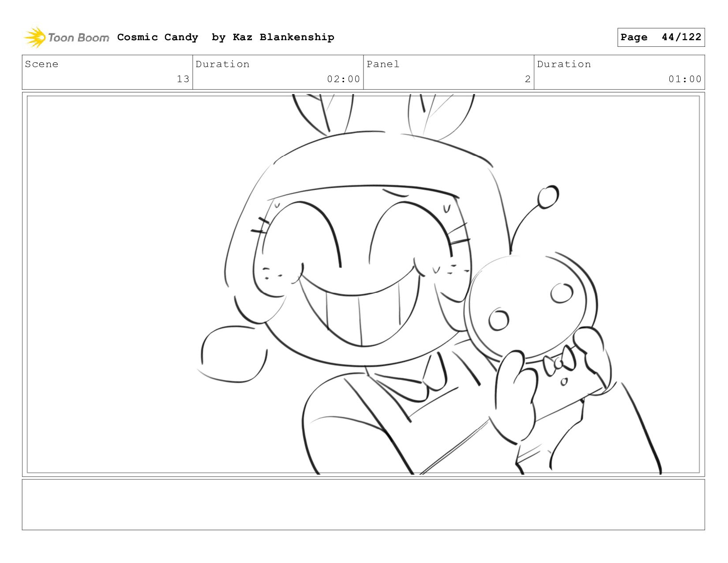Select the title text 'Cosmic Candy'
This screenshot has width=728, height=563.
tap(158, 37)
